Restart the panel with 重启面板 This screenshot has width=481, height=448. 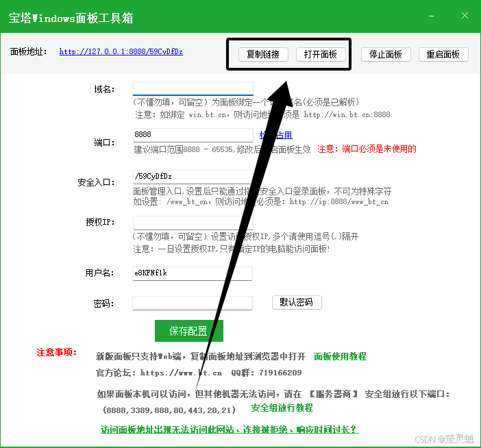tap(443, 55)
